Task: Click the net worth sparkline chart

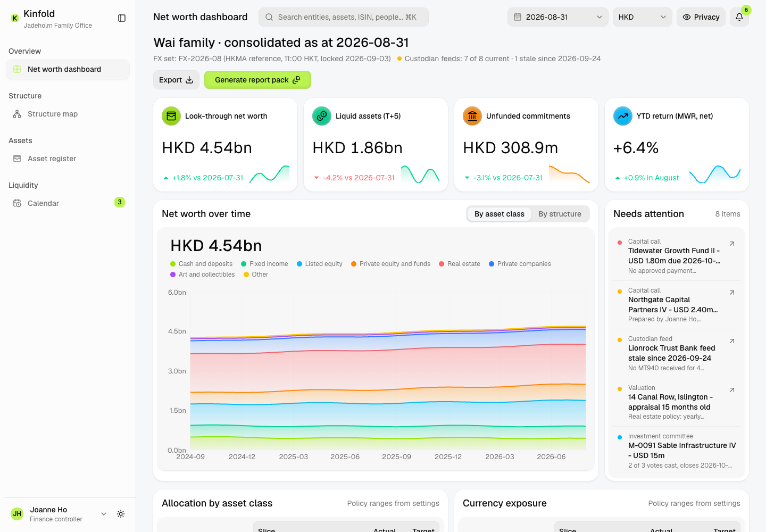Action: click(x=269, y=174)
